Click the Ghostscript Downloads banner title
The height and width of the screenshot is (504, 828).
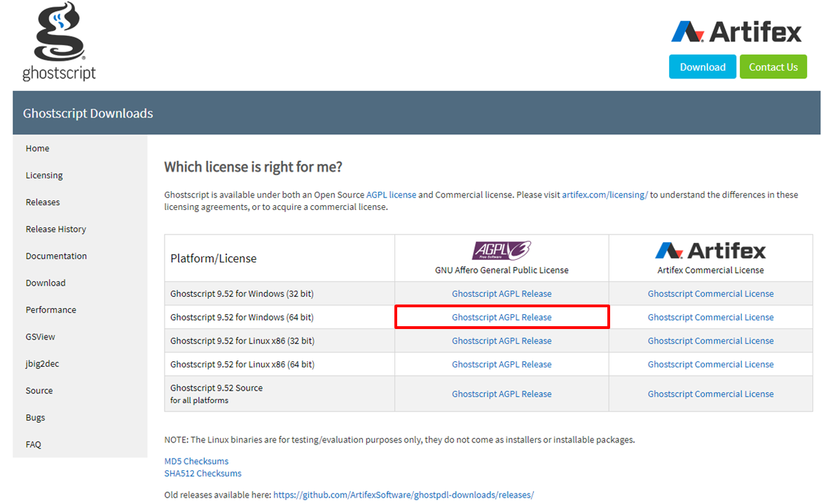88,113
